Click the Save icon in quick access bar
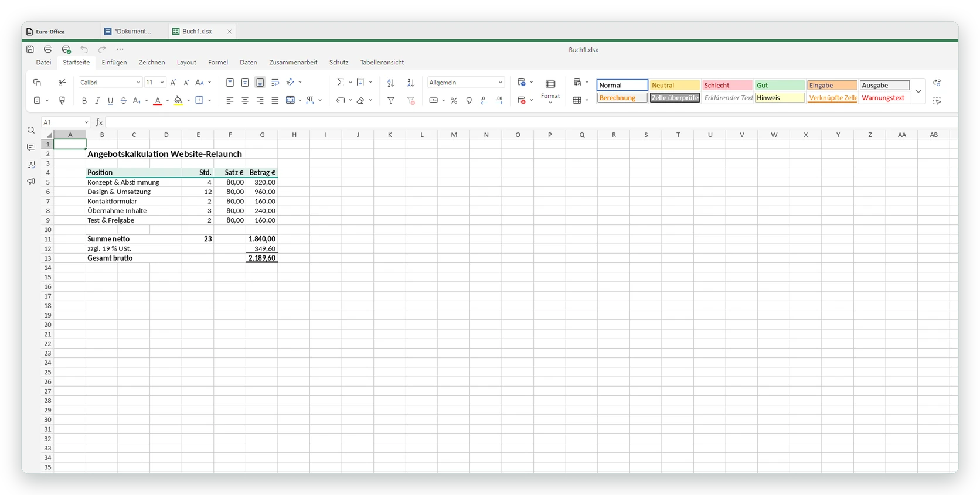The image size is (980, 495). [30, 49]
